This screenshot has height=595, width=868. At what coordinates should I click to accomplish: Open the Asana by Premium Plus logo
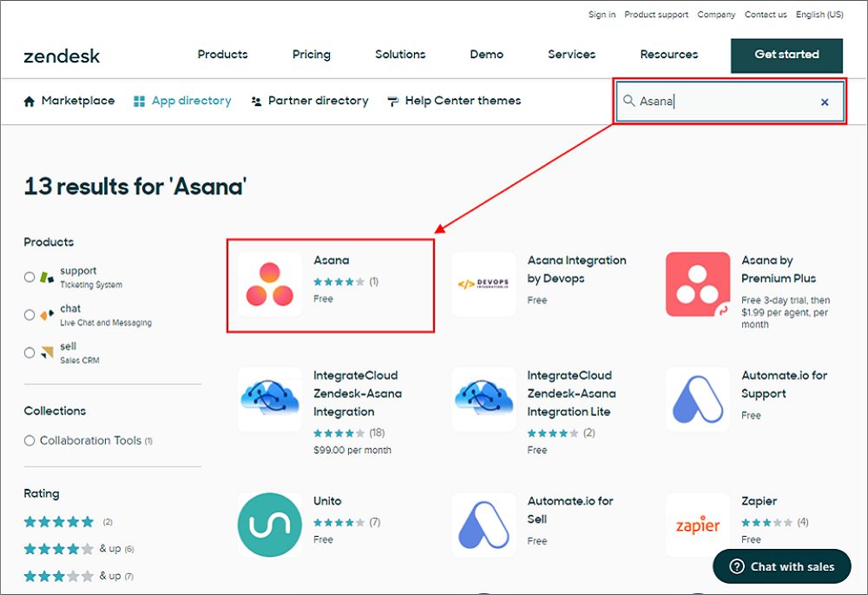pyautogui.click(x=698, y=285)
